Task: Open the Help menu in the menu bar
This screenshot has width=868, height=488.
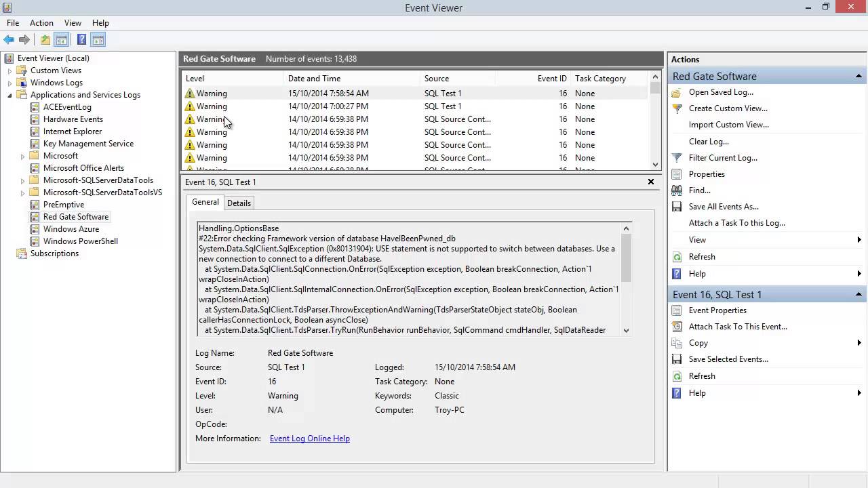Action: pyautogui.click(x=100, y=23)
